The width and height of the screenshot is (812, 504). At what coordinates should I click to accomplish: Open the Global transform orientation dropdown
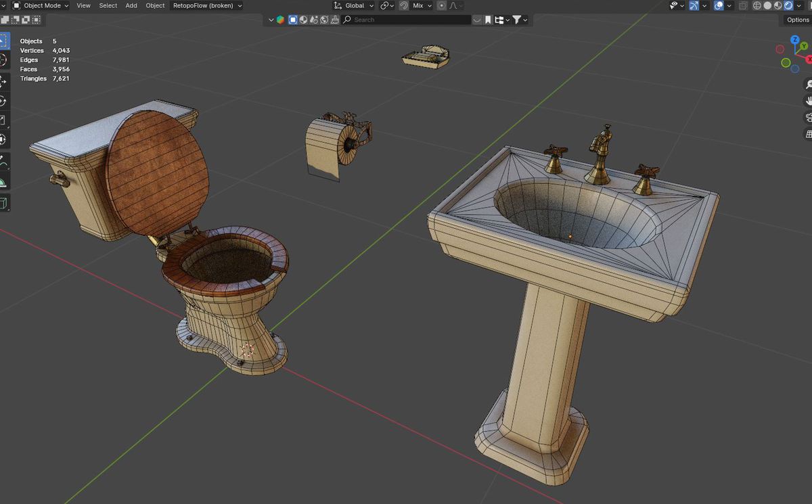[354, 5]
